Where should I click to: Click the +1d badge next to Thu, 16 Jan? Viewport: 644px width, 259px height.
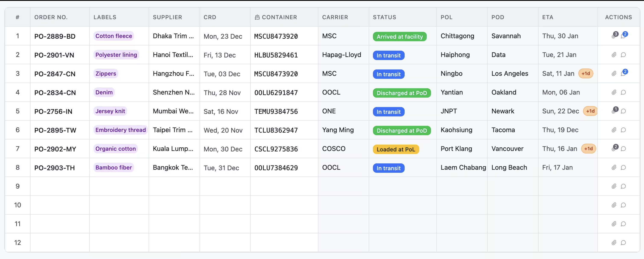click(588, 149)
